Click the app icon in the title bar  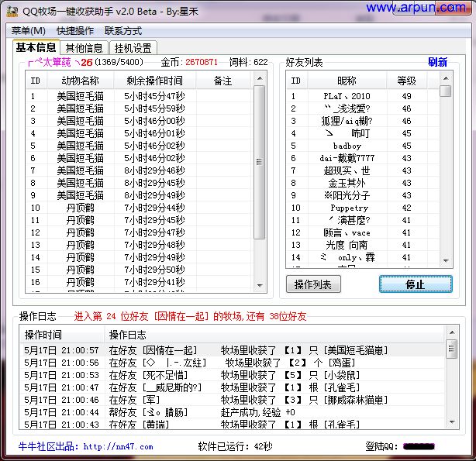(x=12, y=12)
